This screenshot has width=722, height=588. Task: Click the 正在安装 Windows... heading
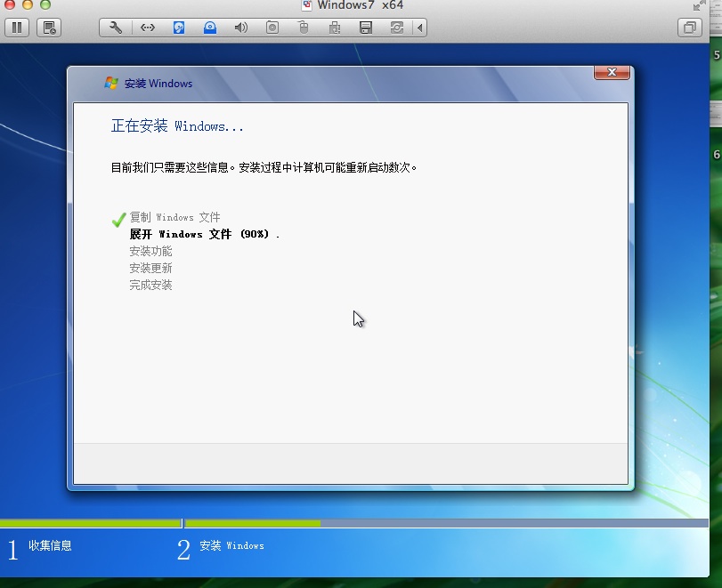click(177, 126)
